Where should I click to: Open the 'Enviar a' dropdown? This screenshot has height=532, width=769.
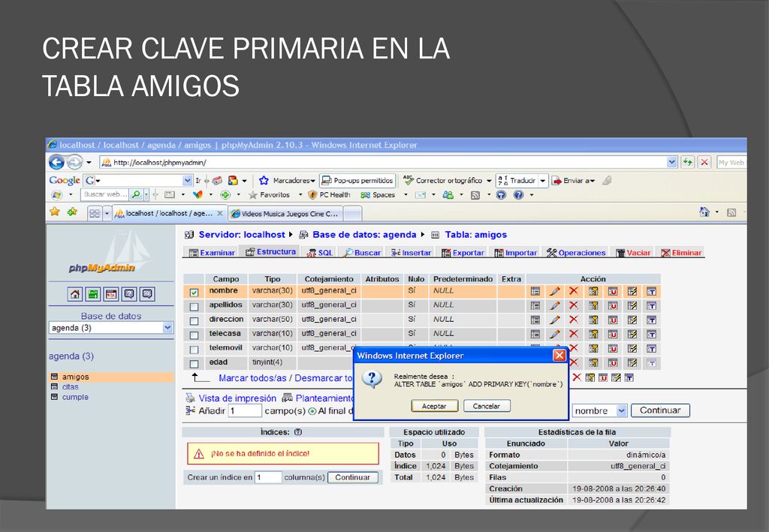(593, 181)
